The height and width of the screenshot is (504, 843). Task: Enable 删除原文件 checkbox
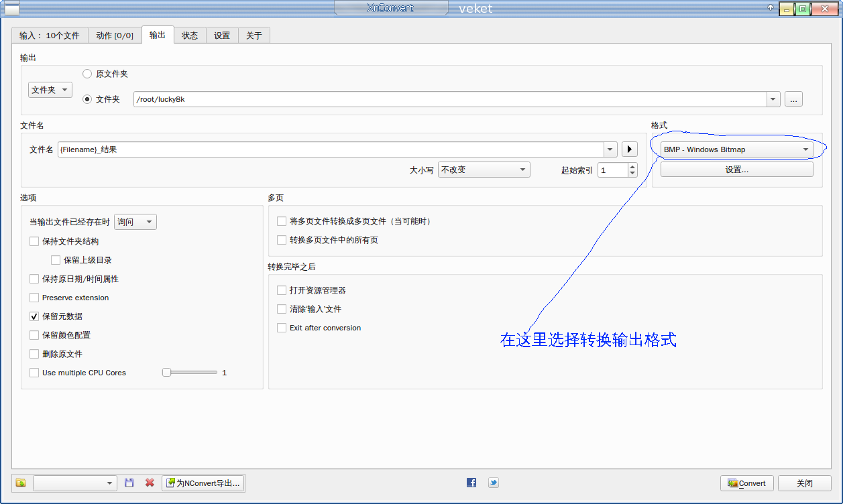coord(34,354)
